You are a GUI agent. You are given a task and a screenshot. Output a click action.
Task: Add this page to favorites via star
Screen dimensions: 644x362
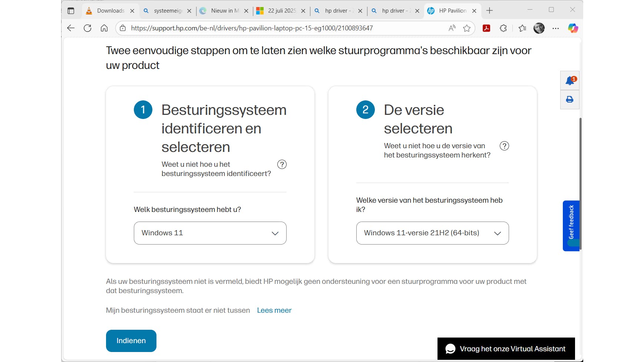pos(466,28)
